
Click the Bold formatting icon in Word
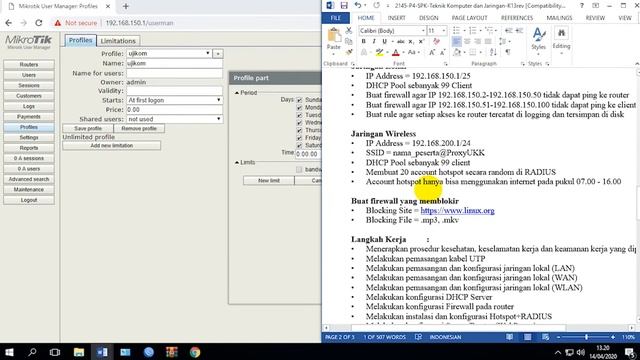363,41
